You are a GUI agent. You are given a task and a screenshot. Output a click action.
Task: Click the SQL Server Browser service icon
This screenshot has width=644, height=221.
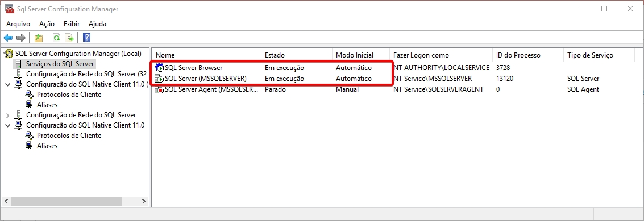[159, 67]
